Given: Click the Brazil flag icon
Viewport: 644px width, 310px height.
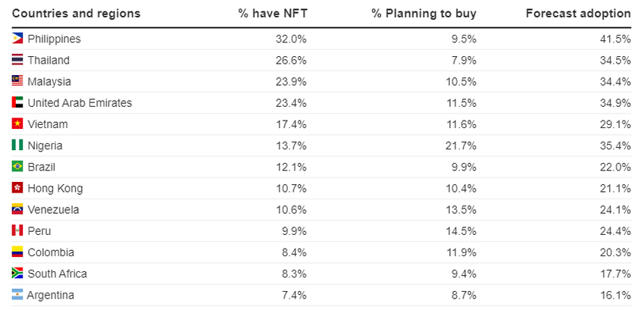Looking at the screenshot, I should (17, 167).
